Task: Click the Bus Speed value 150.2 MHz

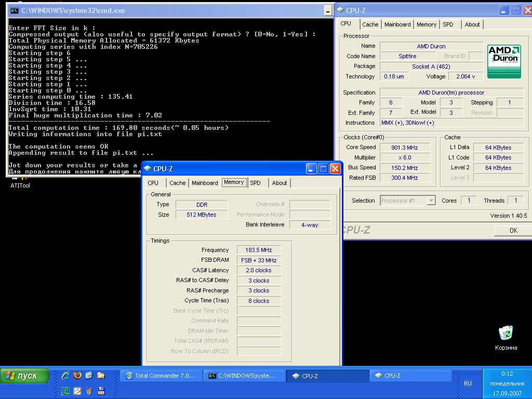Action: coord(405,168)
